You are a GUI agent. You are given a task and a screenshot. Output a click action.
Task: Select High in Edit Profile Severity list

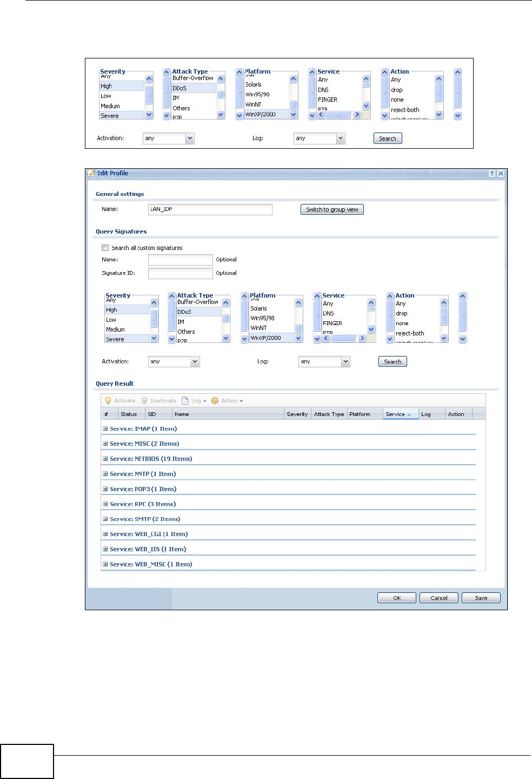[x=127, y=310]
